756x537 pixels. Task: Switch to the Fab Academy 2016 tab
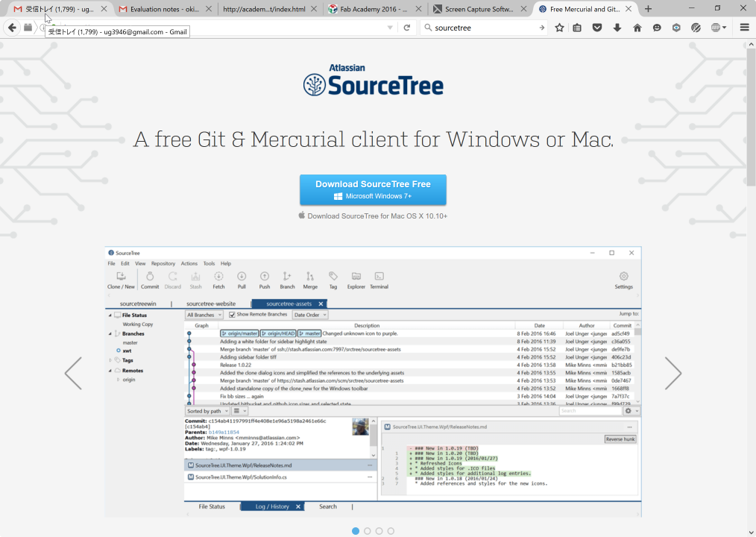(374, 9)
